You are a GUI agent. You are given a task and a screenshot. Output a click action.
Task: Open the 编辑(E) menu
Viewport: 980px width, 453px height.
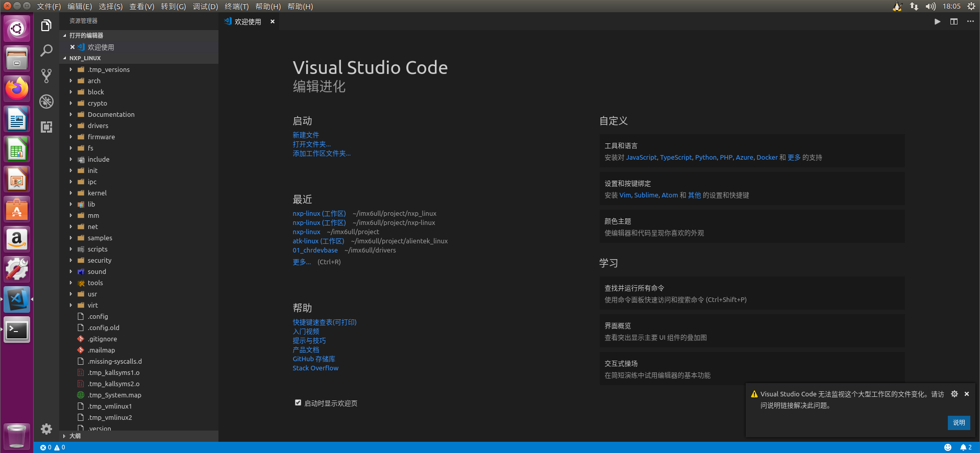(80, 6)
